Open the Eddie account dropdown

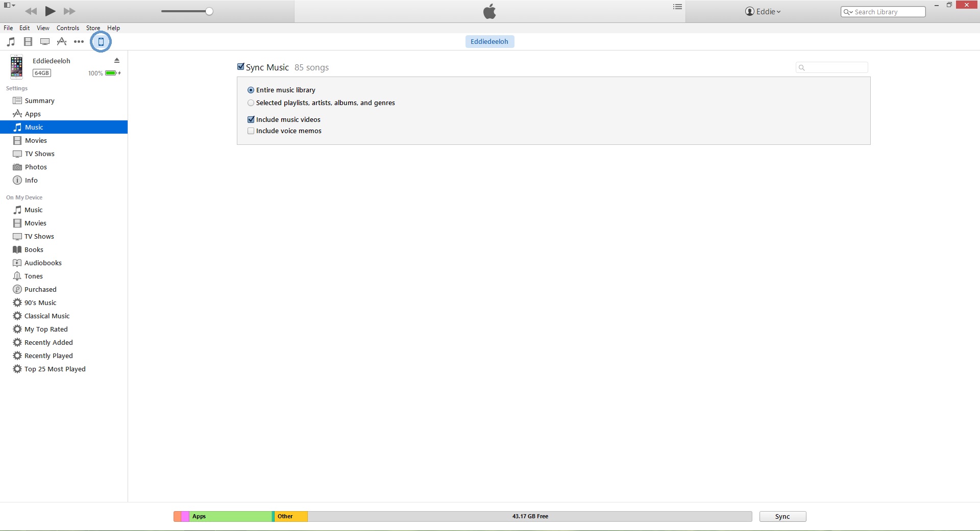[x=763, y=12]
